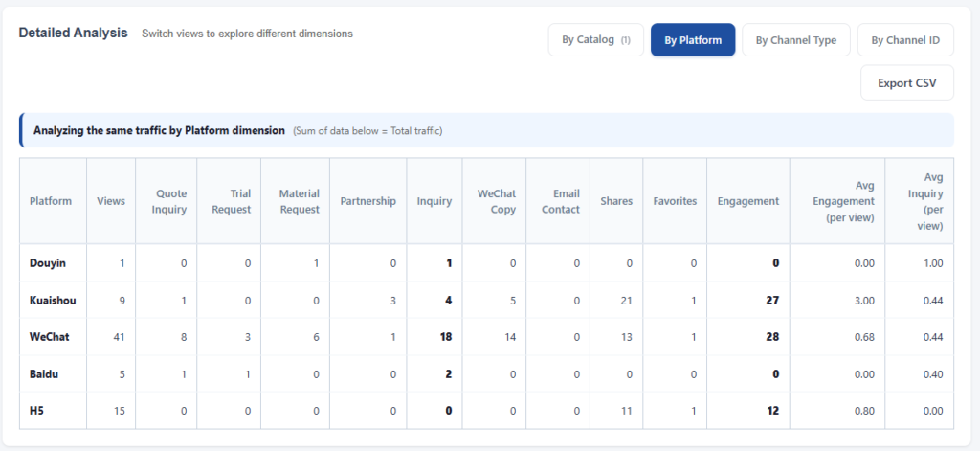Screen dimensions: 980x451
Task: Select the Baidu platform row
Action: coord(486,374)
